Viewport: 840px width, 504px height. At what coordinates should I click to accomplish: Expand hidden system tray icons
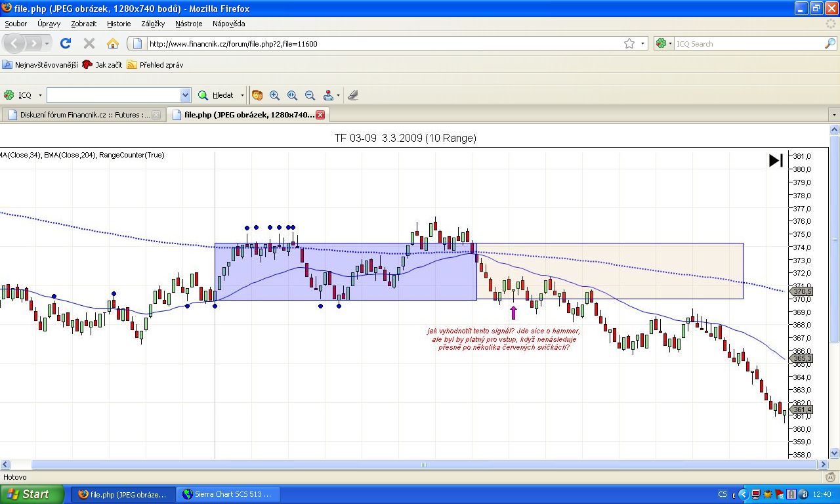click(744, 494)
